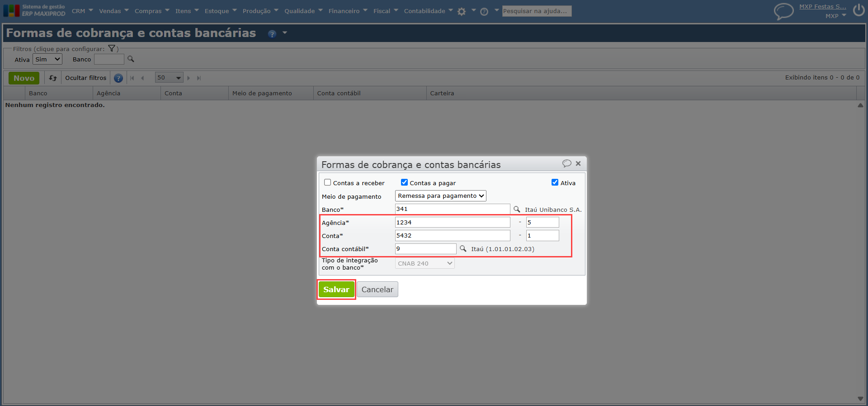Image resolution: width=868 pixels, height=406 pixels.
Task: Search bank using the filter magnifier icon
Action: 131,59
